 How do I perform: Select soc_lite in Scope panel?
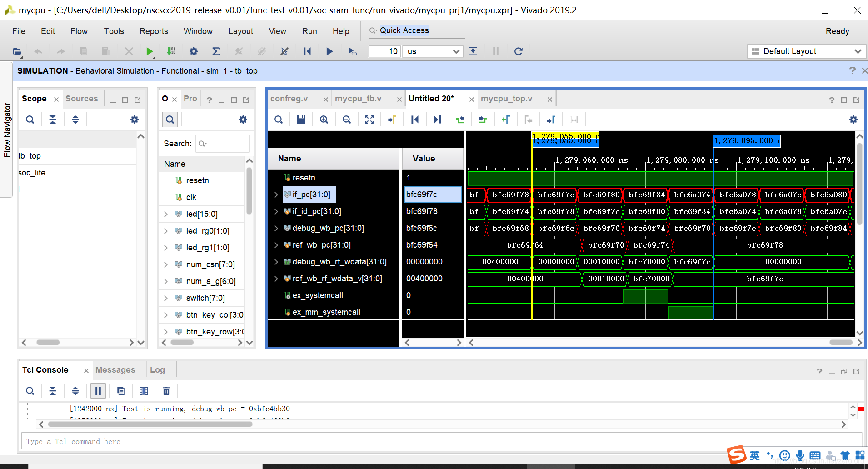(32, 173)
